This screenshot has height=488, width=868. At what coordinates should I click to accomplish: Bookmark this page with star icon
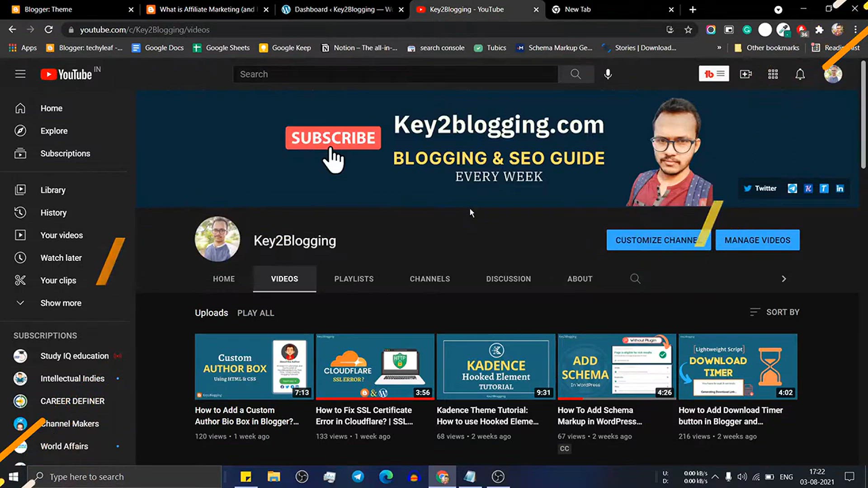click(688, 30)
